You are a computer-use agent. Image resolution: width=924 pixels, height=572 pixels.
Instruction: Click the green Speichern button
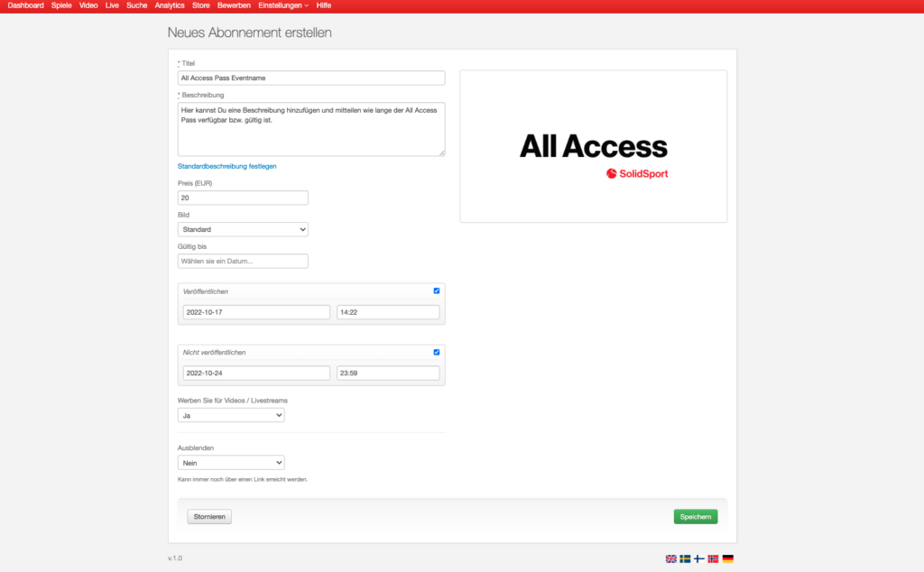point(695,517)
